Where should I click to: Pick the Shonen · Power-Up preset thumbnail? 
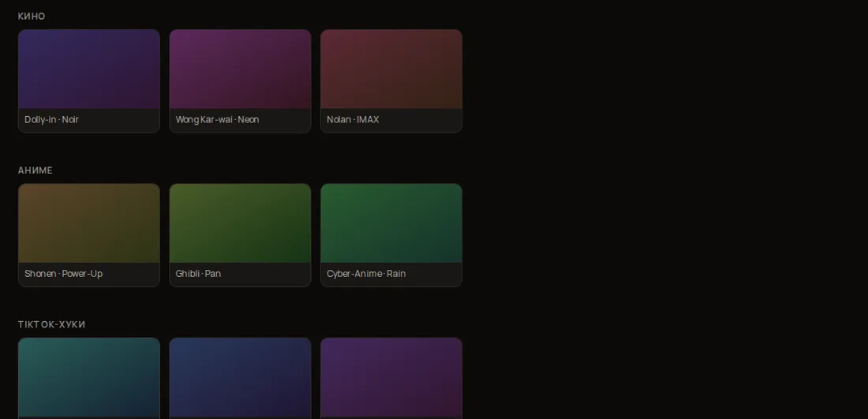coord(89,223)
